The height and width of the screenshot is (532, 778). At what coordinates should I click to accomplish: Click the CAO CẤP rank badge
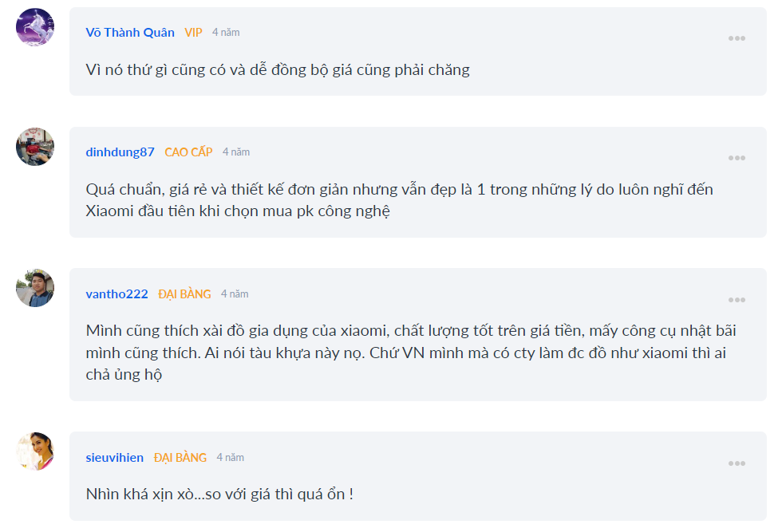[x=188, y=152]
